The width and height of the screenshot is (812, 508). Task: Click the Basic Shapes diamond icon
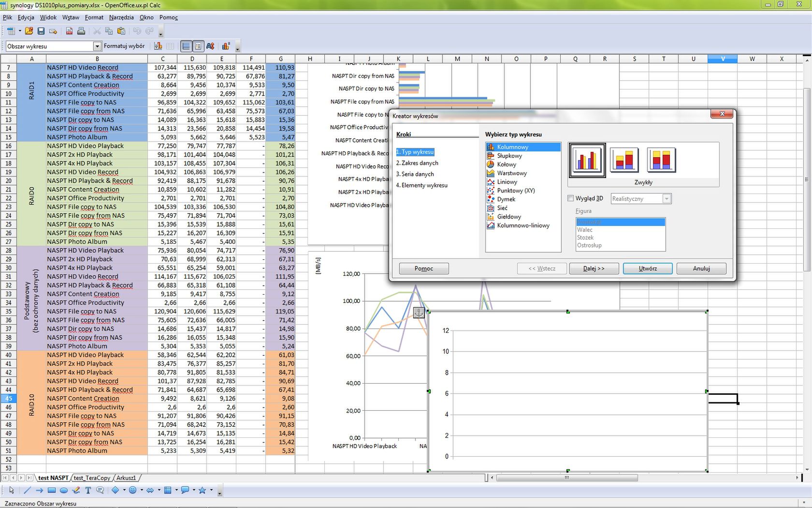pos(116,491)
